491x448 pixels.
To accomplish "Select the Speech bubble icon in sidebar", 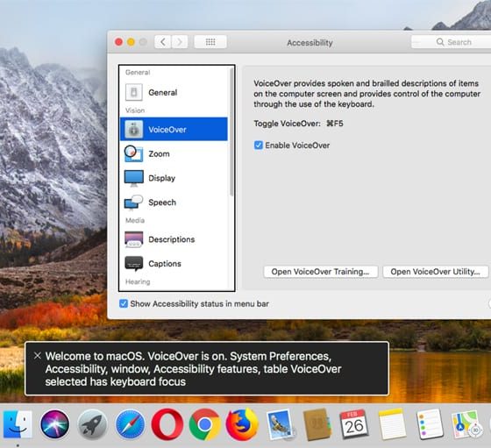I will pyautogui.click(x=133, y=203).
